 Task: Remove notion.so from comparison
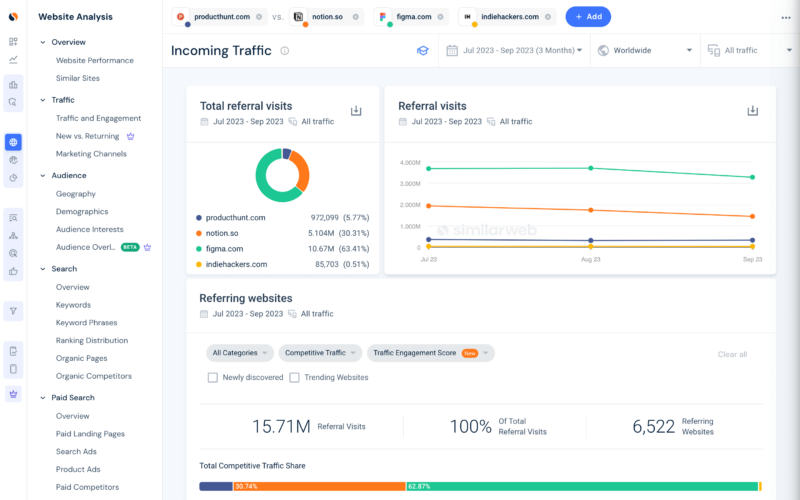[x=356, y=17]
